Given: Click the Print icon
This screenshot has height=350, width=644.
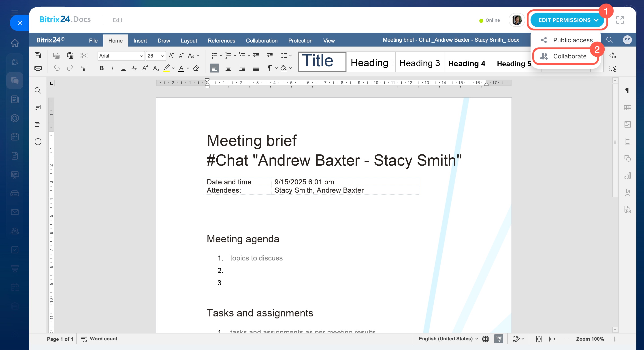Looking at the screenshot, I should [38, 68].
